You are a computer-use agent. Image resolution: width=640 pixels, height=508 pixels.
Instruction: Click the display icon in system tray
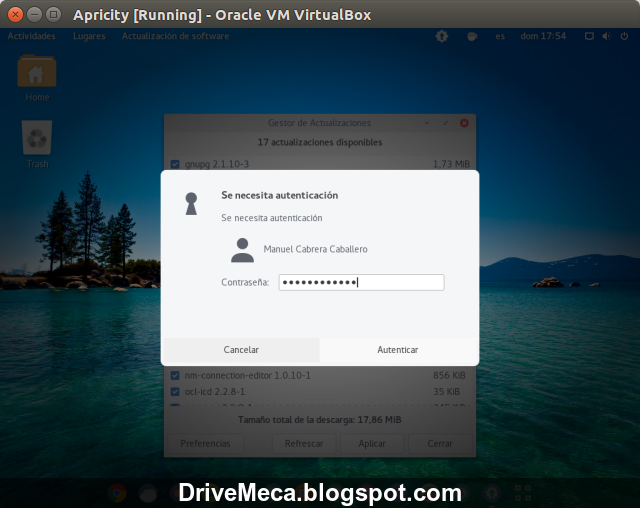589,36
